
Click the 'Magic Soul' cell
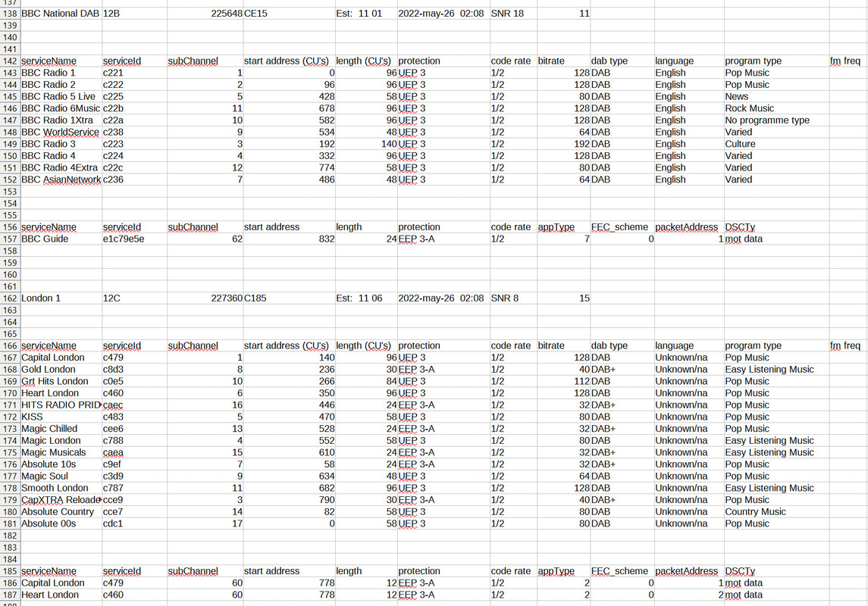tap(61, 476)
